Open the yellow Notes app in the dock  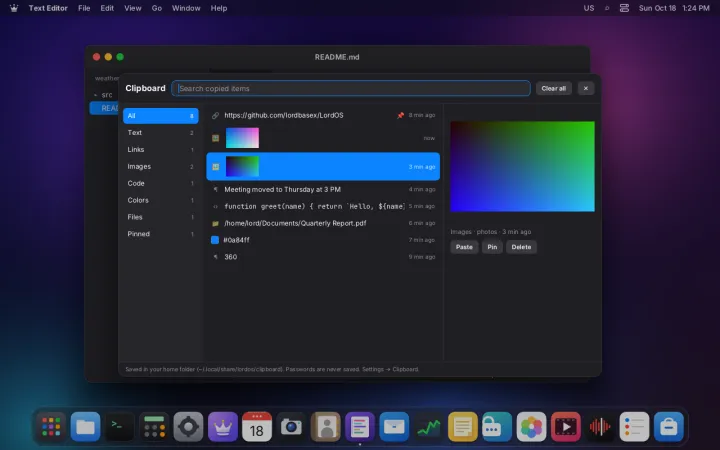point(462,427)
